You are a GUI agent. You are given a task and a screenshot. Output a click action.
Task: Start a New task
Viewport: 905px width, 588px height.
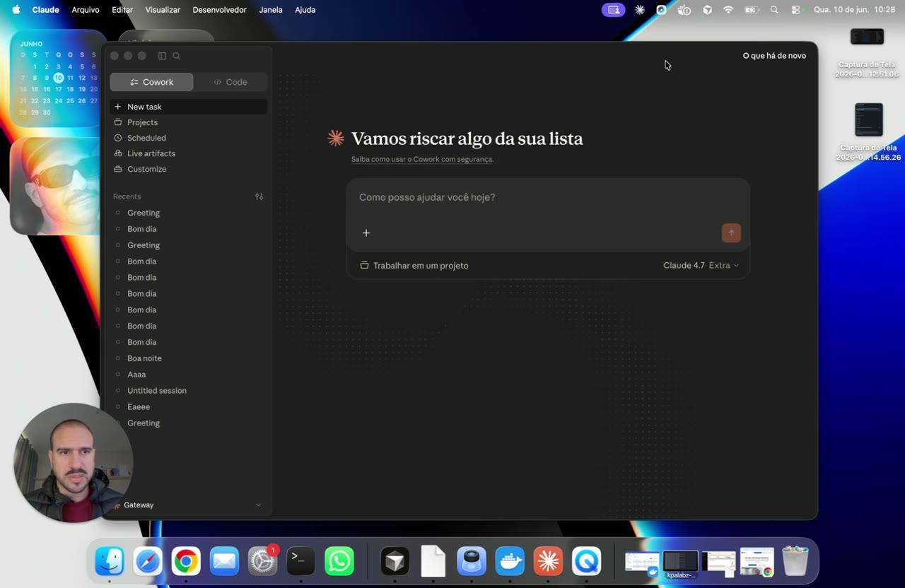188,107
